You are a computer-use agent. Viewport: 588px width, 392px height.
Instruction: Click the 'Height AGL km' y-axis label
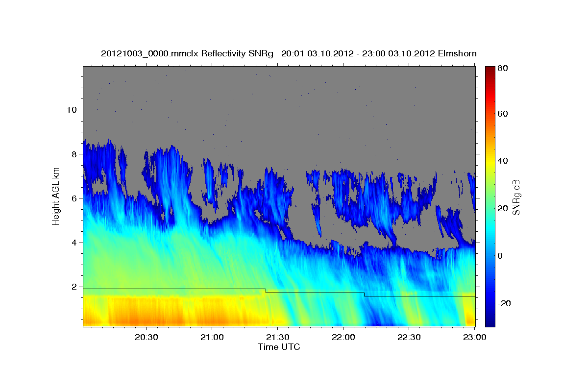(x=56, y=196)
